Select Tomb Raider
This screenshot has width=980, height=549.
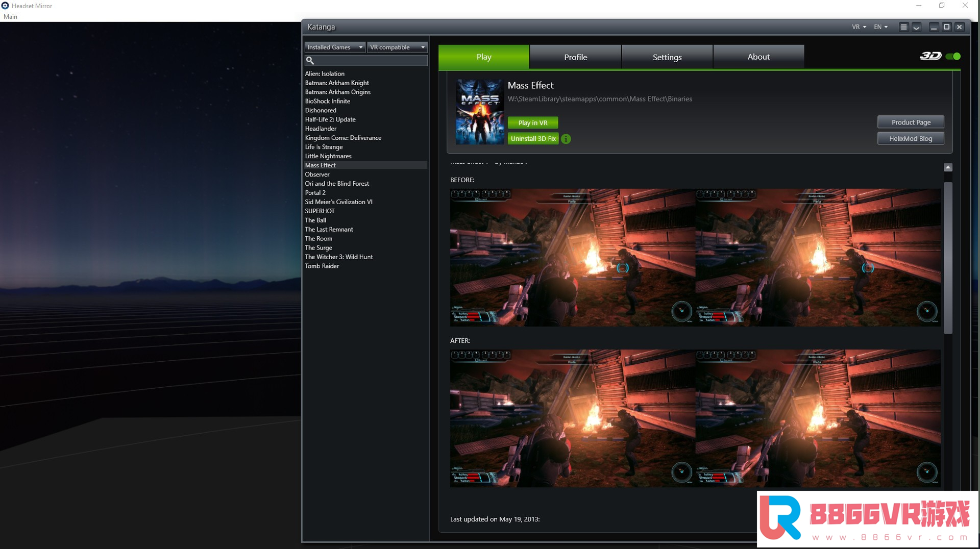tap(365, 266)
